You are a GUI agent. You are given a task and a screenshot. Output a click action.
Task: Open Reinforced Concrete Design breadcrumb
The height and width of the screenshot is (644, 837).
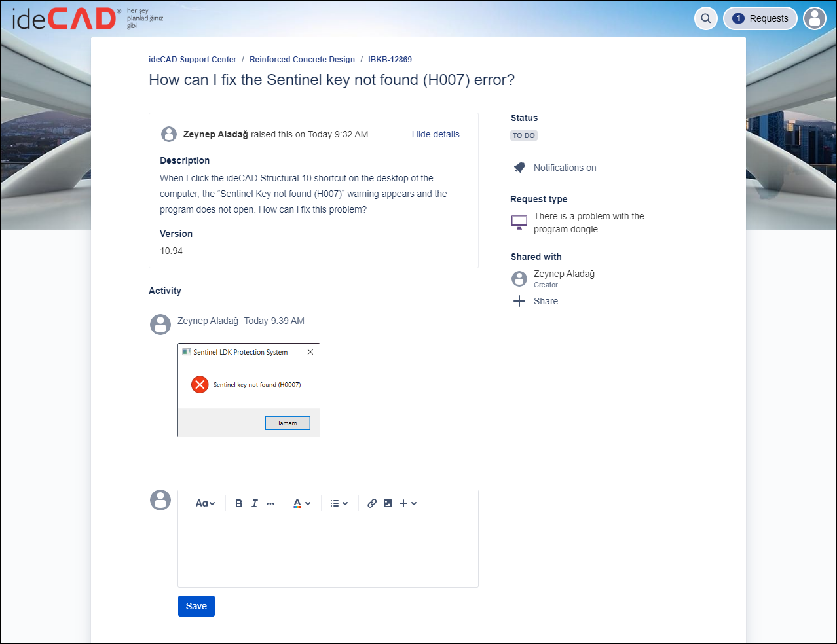pyautogui.click(x=302, y=60)
